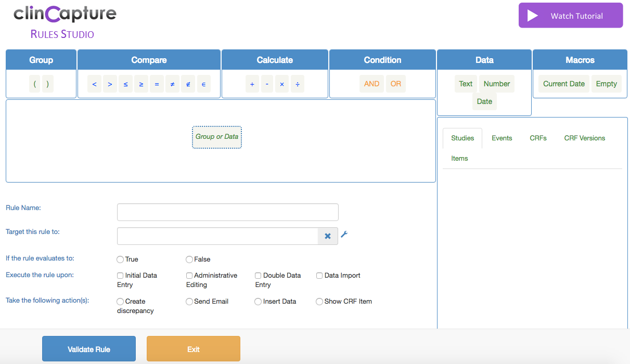Clear target field with the X icon

[x=328, y=236]
